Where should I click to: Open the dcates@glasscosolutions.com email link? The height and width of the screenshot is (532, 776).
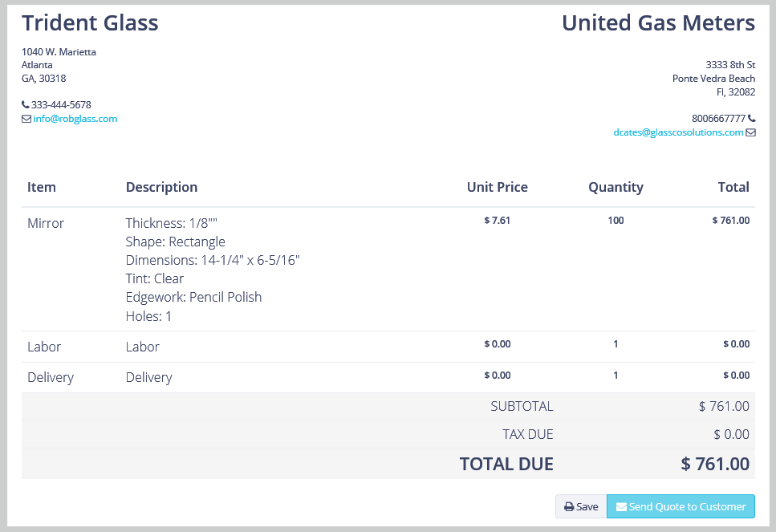(678, 132)
